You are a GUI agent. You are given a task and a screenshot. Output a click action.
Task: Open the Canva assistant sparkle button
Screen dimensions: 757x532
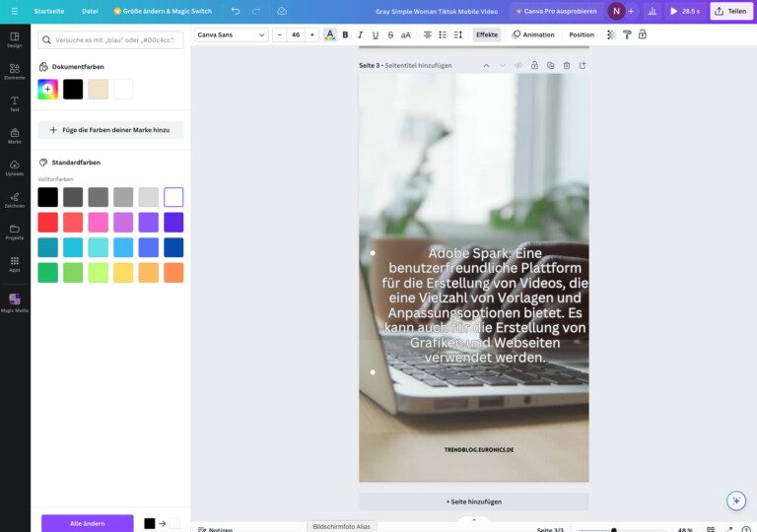tap(736, 500)
